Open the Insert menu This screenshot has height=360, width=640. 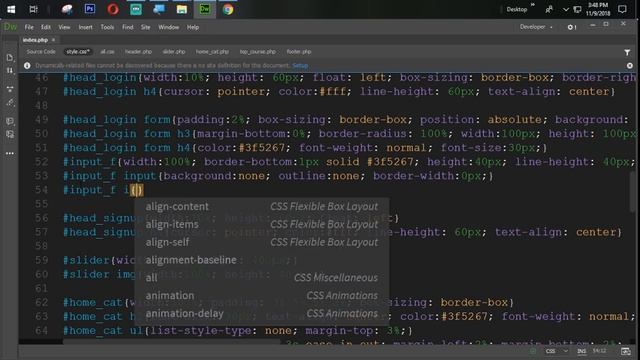tap(85, 27)
